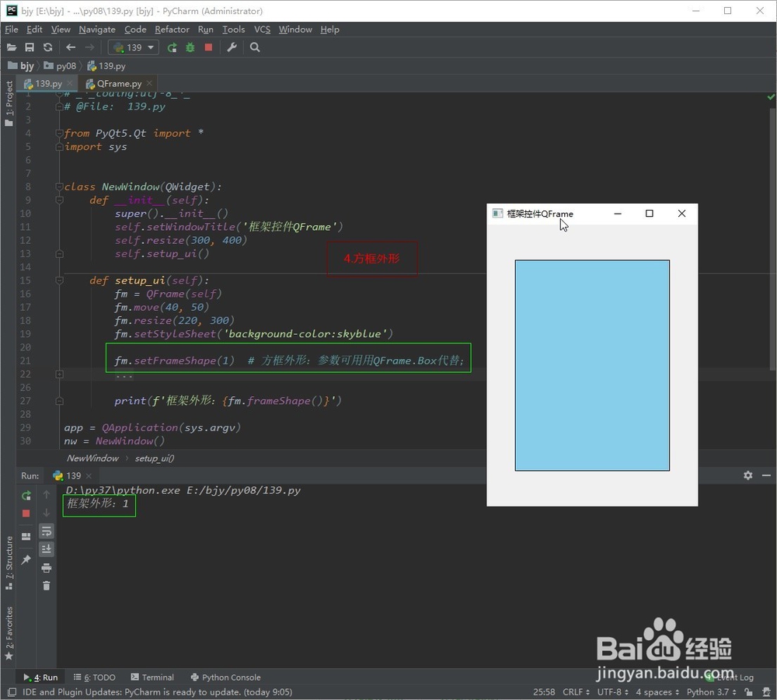This screenshot has height=700, width=777.
Task: Toggle the Structure side panel
Action: point(9,563)
